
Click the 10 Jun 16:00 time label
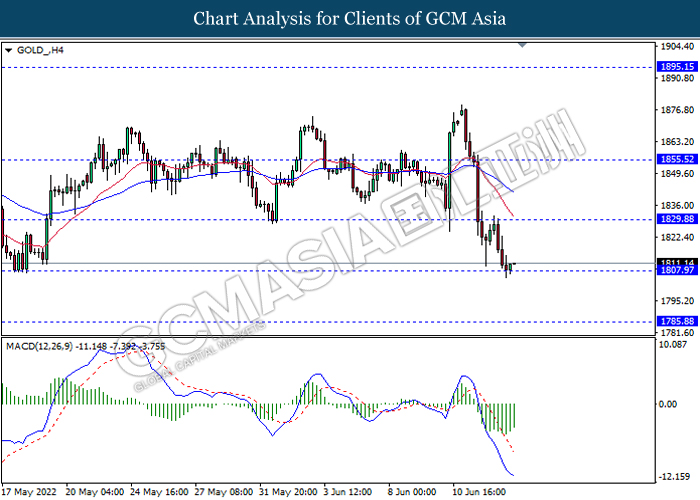point(479,492)
